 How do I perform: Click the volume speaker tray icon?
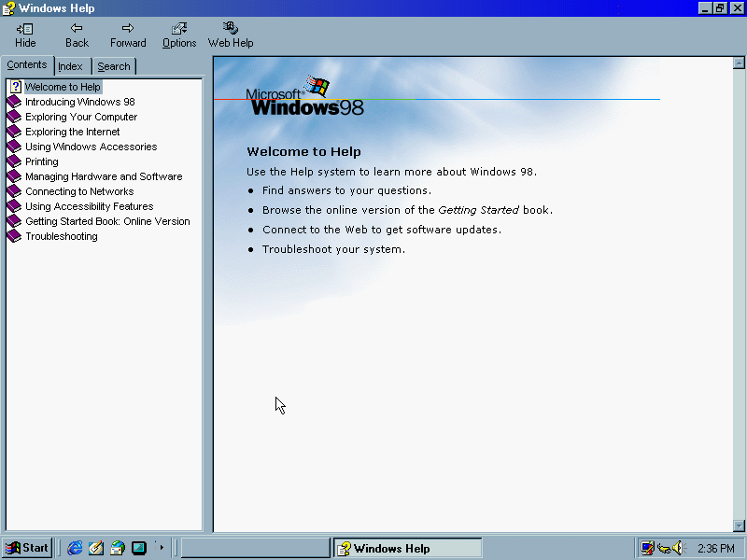678,548
